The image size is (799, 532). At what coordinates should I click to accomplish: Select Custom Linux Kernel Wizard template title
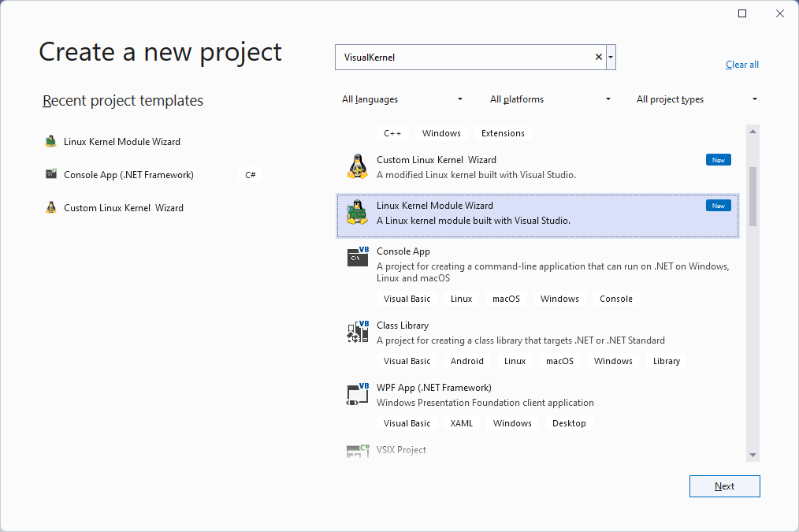coord(437,160)
